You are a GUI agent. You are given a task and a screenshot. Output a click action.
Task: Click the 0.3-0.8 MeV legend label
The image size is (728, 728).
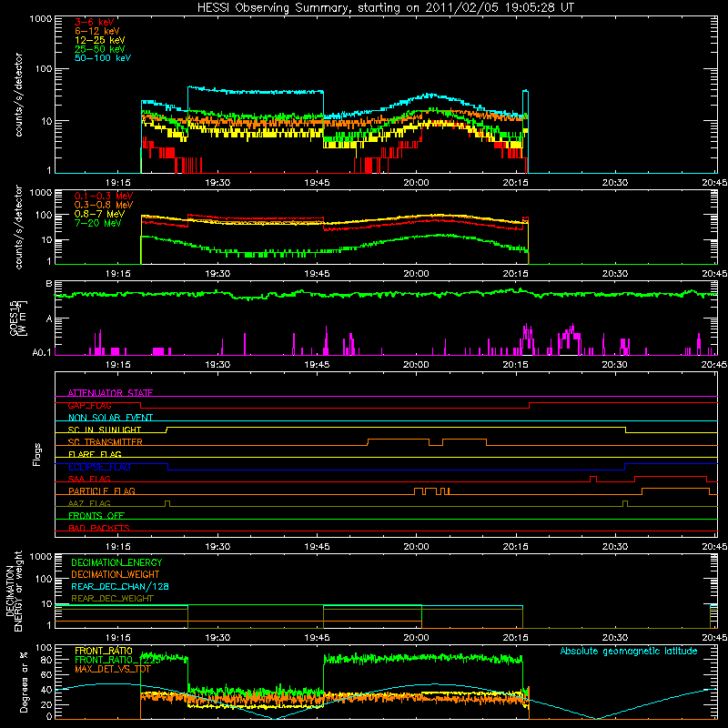click(104, 205)
